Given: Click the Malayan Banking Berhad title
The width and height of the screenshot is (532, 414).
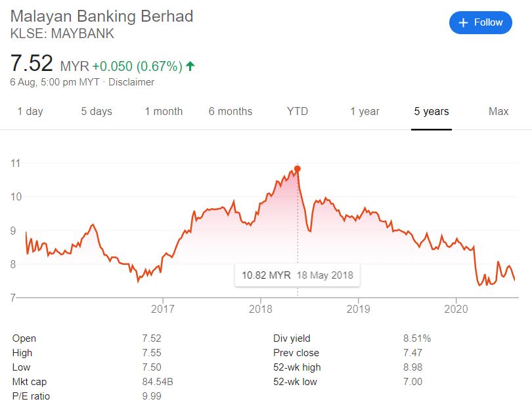Looking at the screenshot, I should (102, 16).
